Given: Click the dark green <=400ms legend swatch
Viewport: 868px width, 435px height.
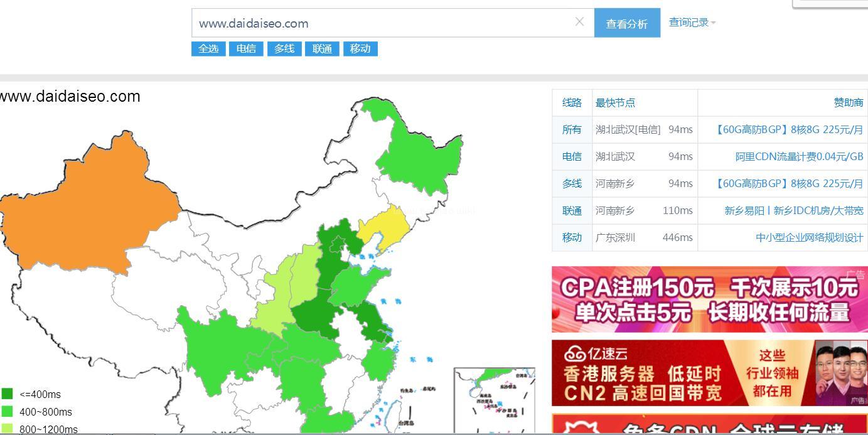Looking at the screenshot, I should [x=8, y=394].
